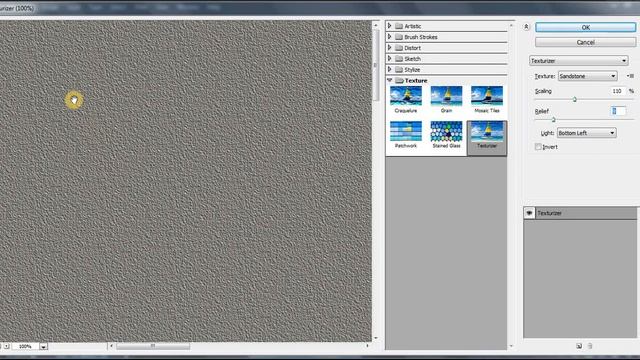Click filter list scrollbar down arrow

tap(511, 346)
